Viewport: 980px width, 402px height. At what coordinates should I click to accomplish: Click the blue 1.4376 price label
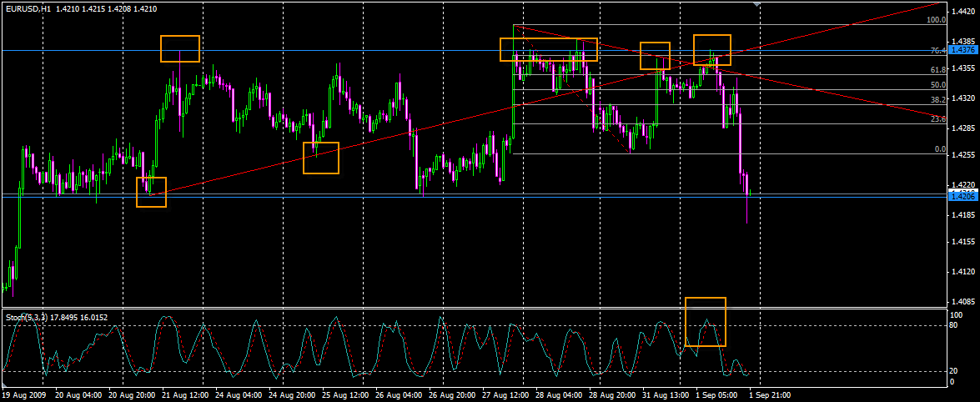pos(962,50)
